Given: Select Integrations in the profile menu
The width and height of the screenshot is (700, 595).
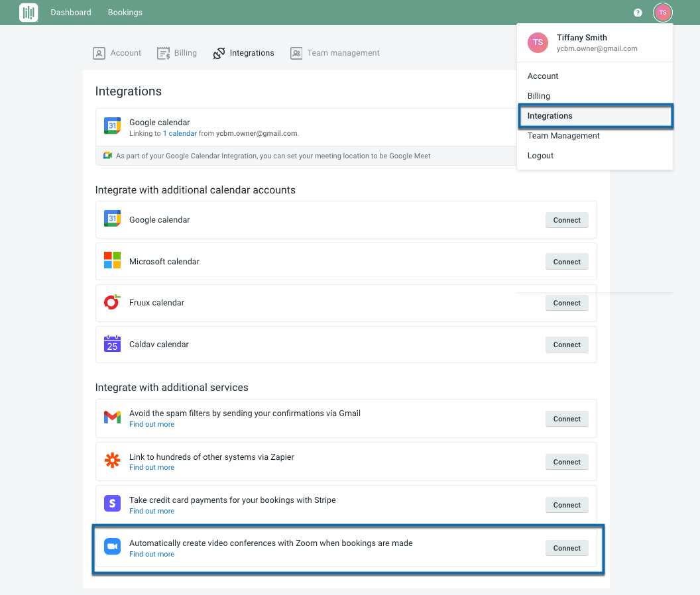Looking at the screenshot, I should (x=550, y=116).
